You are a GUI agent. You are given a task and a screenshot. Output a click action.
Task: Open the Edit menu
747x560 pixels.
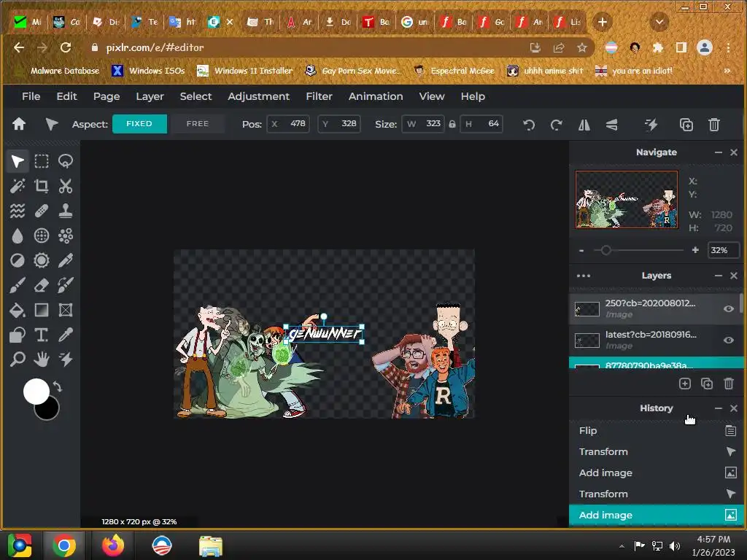(x=66, y=96)
